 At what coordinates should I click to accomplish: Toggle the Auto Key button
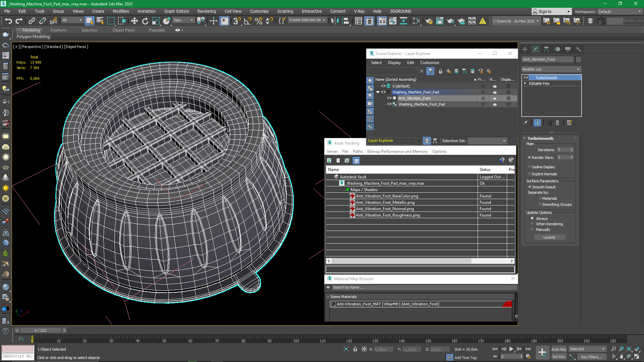click(x=558, y=349)
